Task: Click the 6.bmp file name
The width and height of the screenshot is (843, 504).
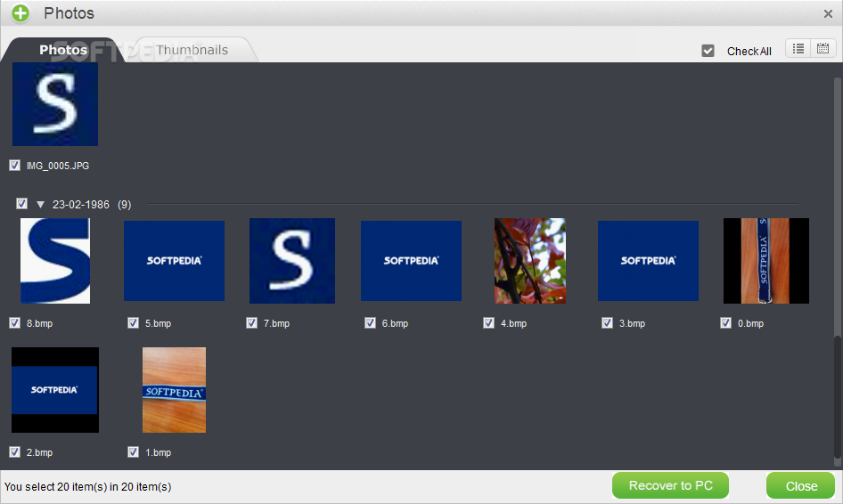Action: 395,323
